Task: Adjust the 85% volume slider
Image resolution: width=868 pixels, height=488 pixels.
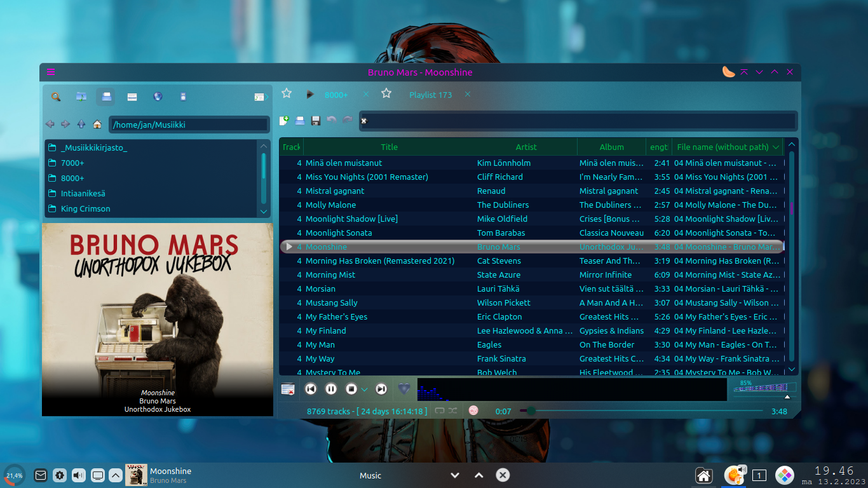Action: click(764, 388)
